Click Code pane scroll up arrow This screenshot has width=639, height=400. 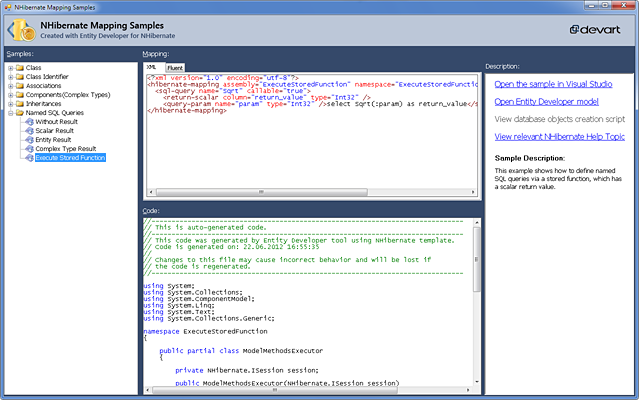click(476, 223)
